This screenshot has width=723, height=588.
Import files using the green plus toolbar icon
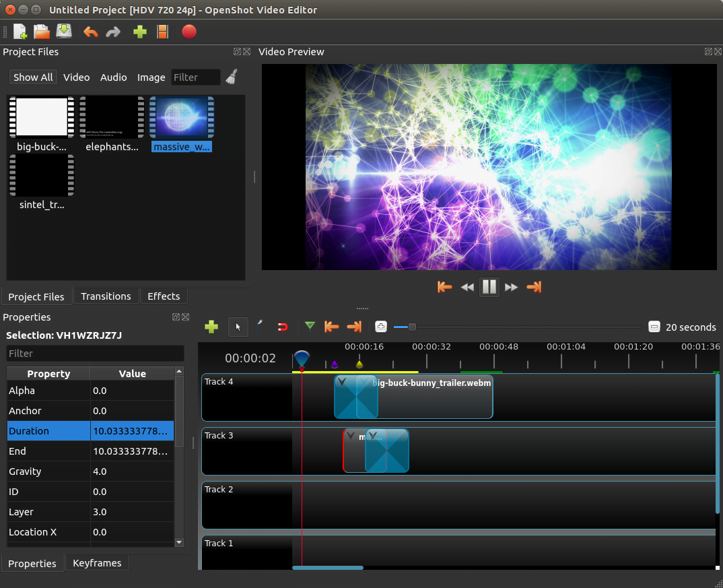pyautogui.click(x=139, y=32)
